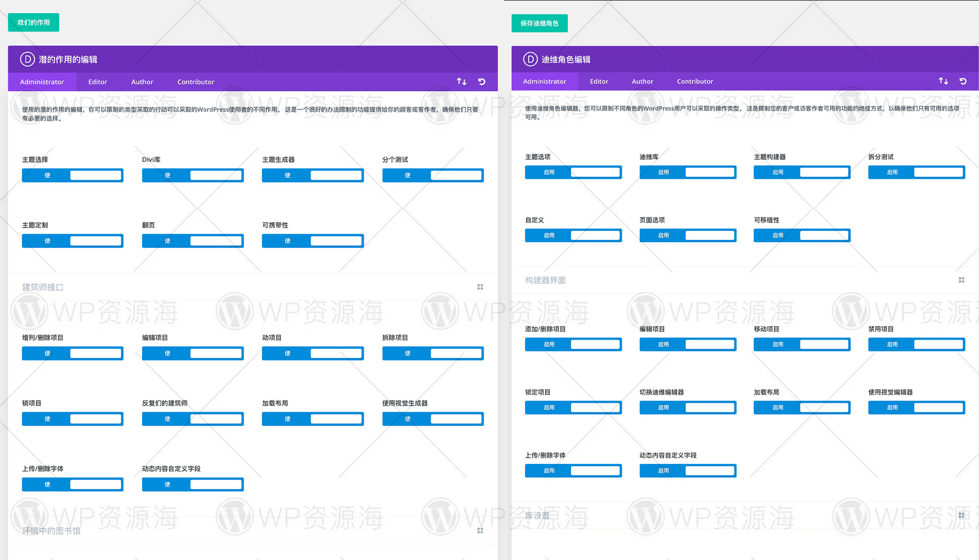Click grid icon beside 建筑师接口 section
The width and height of the screenshot is (979, 560).
point(480,287)
